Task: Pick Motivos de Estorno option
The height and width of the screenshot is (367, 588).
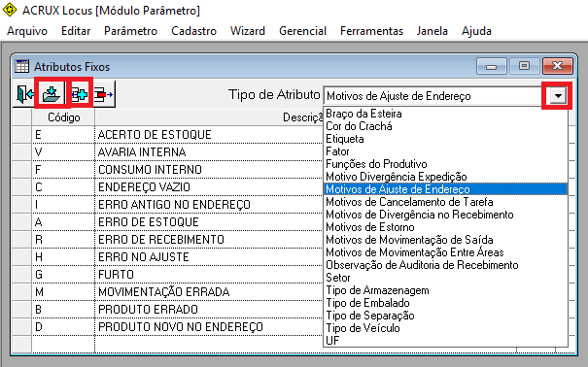Action: (445, 227)
